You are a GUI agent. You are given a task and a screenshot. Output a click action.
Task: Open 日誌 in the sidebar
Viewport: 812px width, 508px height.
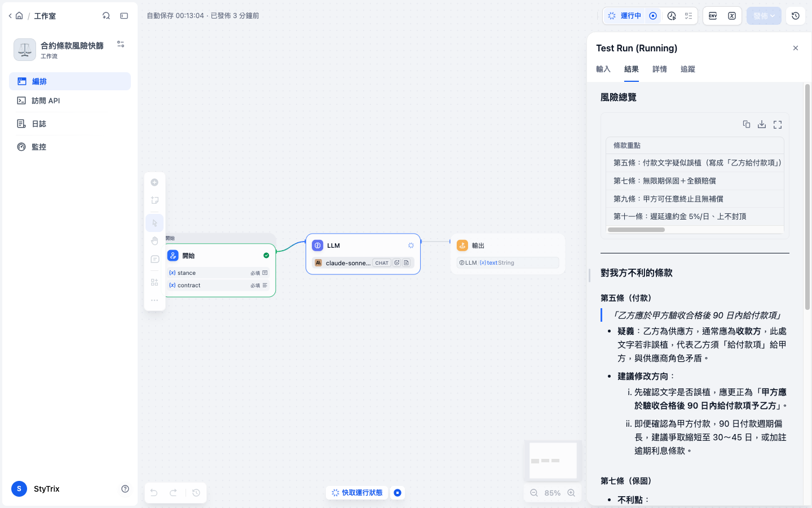click(70, 124)
